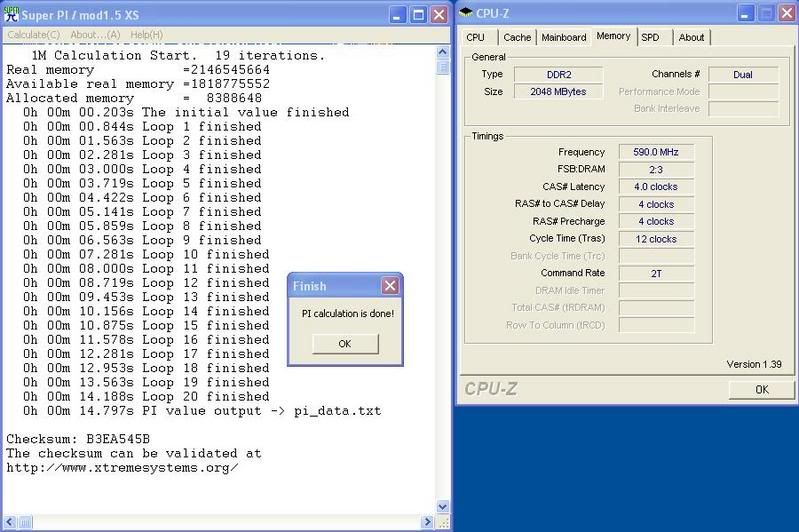Maximize the Super PI window
Screen dimensions: 799x532
(418, 15)
